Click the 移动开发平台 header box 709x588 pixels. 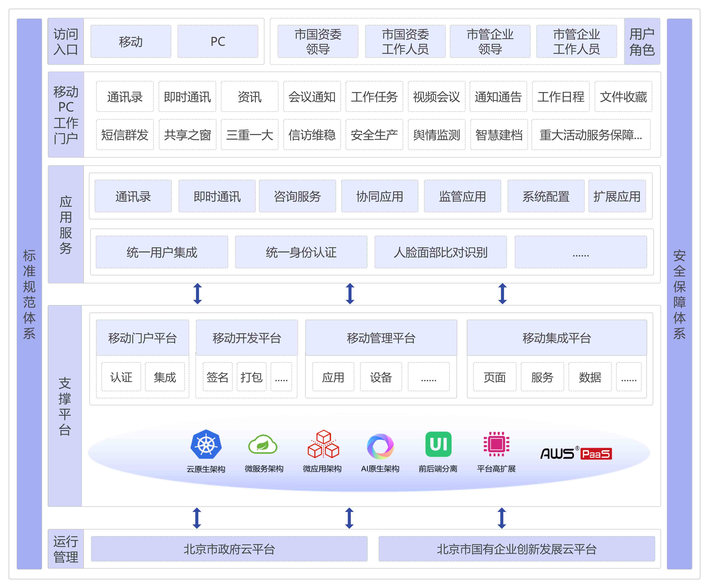click(247, 338)
